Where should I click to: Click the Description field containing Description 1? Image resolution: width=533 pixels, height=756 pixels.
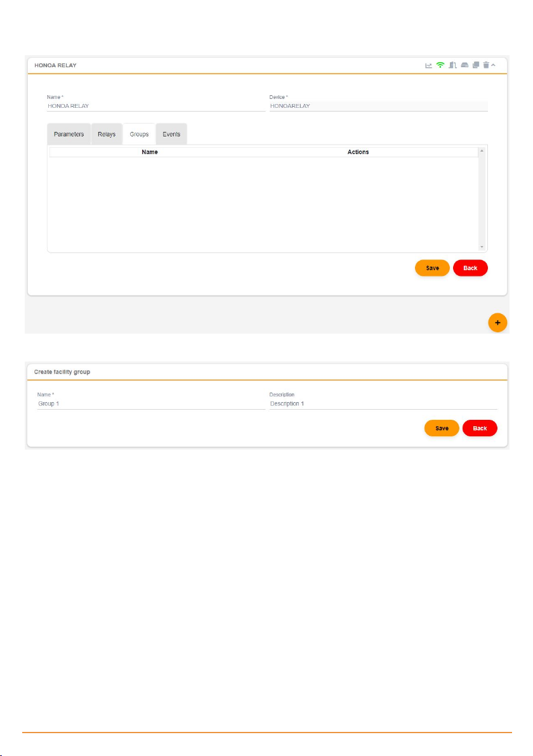click(x=383, y=404)
